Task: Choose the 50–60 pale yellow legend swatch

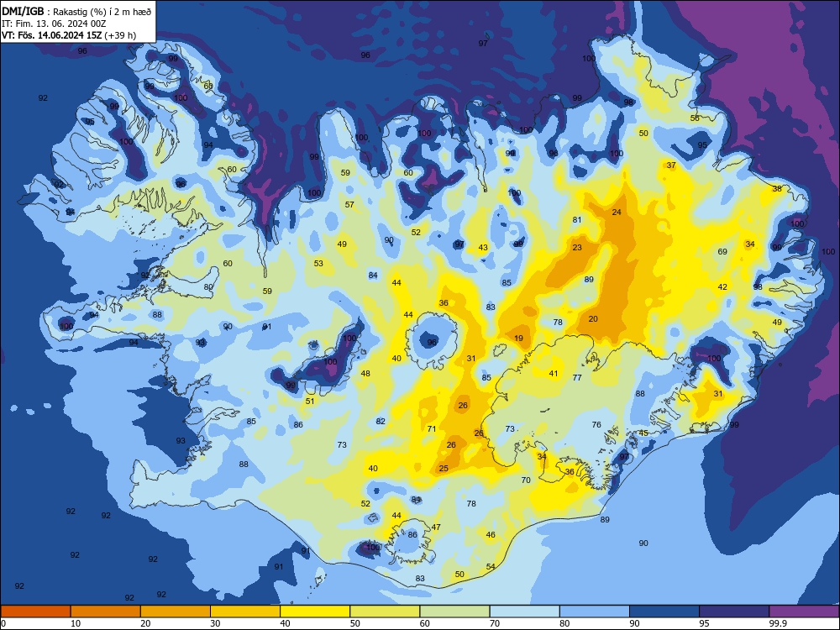Action: click(x=385, y=612)
